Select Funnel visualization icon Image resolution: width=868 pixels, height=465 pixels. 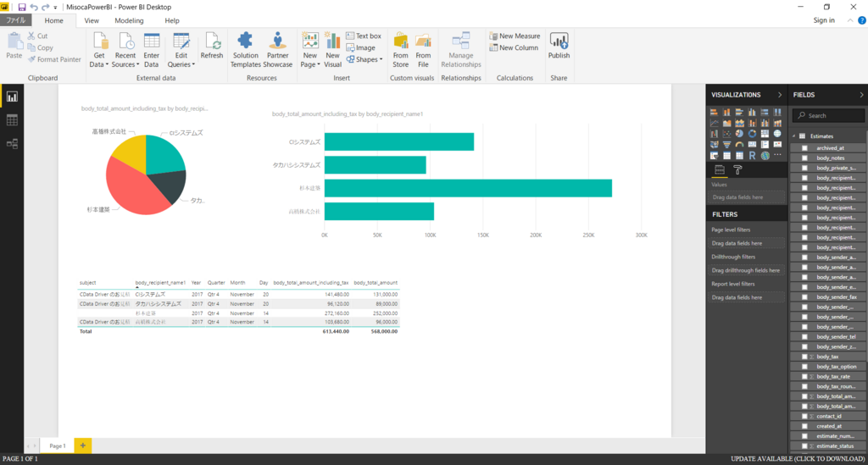coord(726,144)
